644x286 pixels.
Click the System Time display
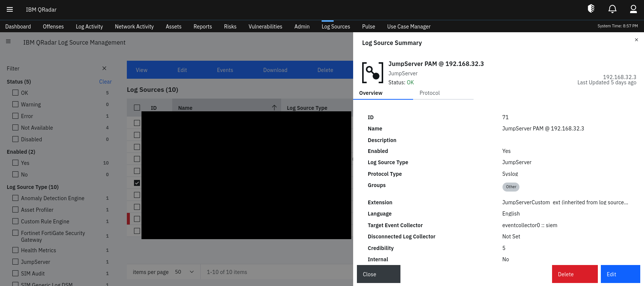coord(618,26)
